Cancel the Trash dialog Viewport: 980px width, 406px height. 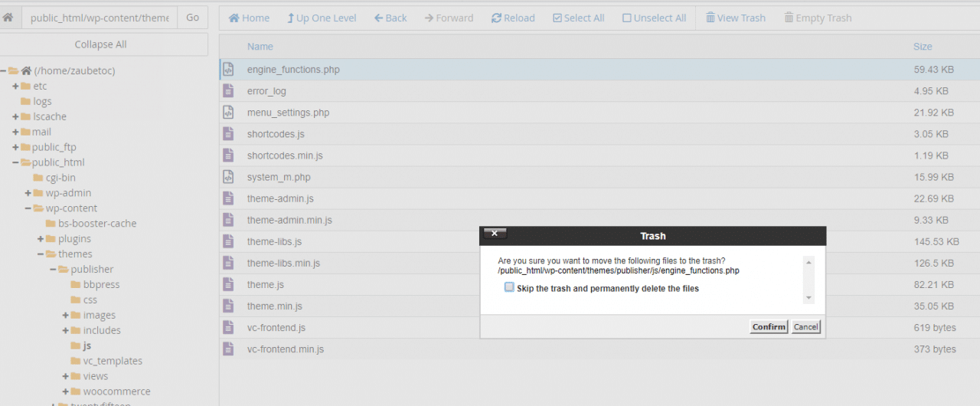point(805,327)
